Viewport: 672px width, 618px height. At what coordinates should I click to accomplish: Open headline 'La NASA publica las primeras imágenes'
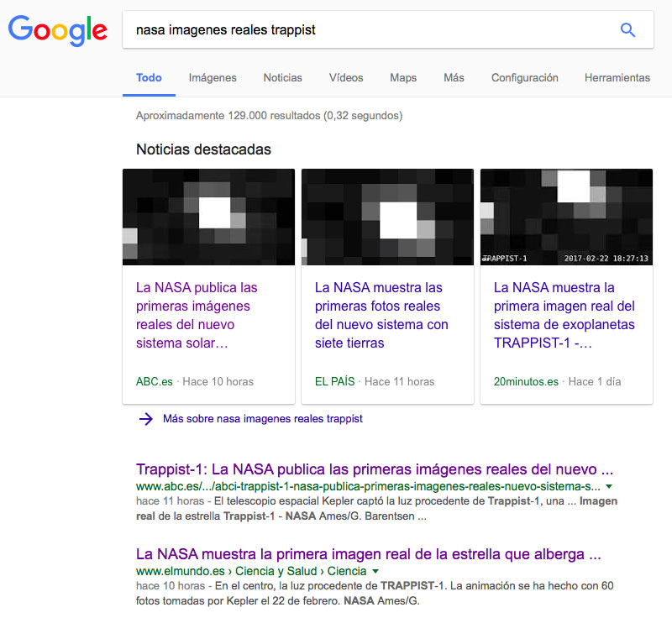point(197,315)
